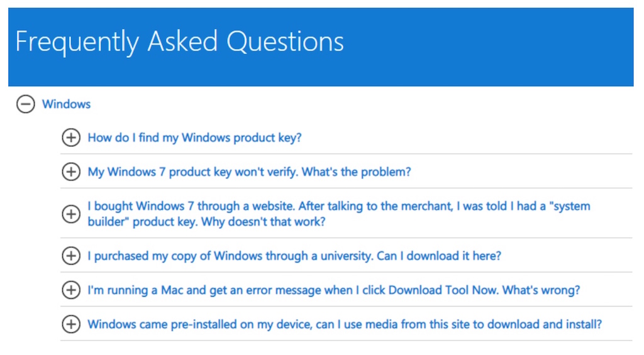Collapse the Windows section using minus icon
Screen dimensions: 644x355
tap(25, 104)
